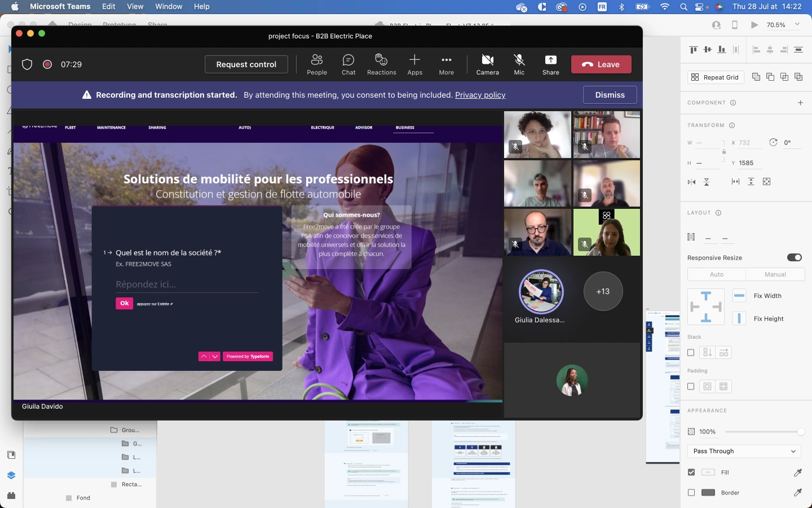Enable the Padding checkbox
The height and width of the screenshot is (508, 812).
691,387
